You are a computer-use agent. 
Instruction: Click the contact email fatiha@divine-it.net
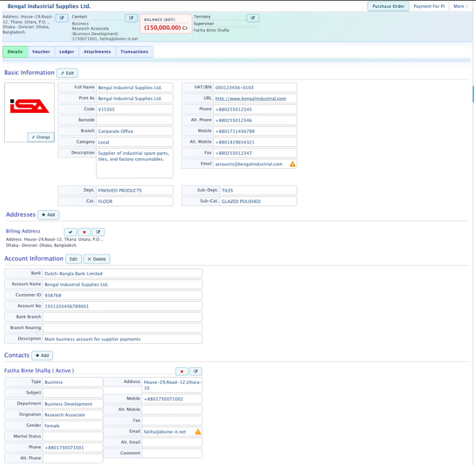point(165,432)
